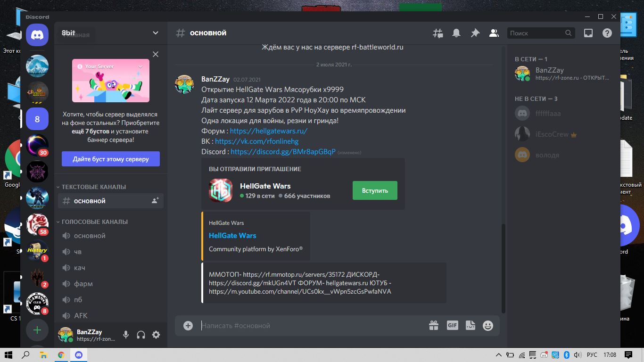Open File Explorer from the taskbar
This screenshot has height=362, width=644.
(x=43, y=354)
